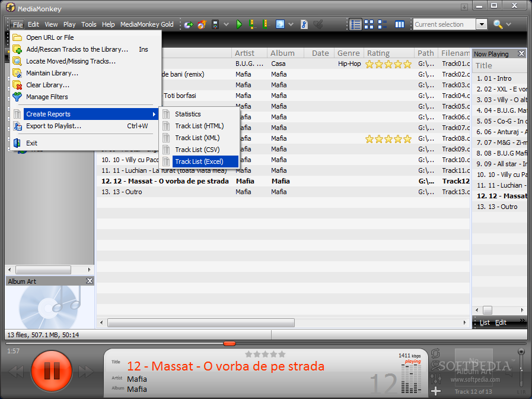Close the Now Playing panel
The image size is (532, 399).
tap(521, 53)
